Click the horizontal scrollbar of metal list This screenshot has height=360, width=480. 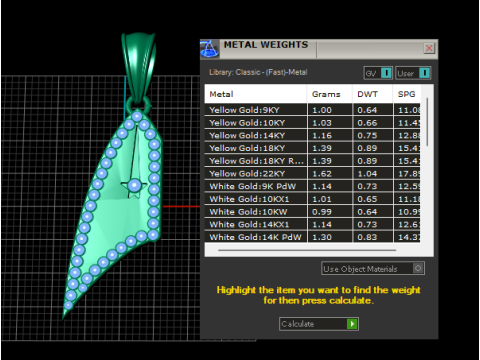pyautogui.click(x=307, y=250)
